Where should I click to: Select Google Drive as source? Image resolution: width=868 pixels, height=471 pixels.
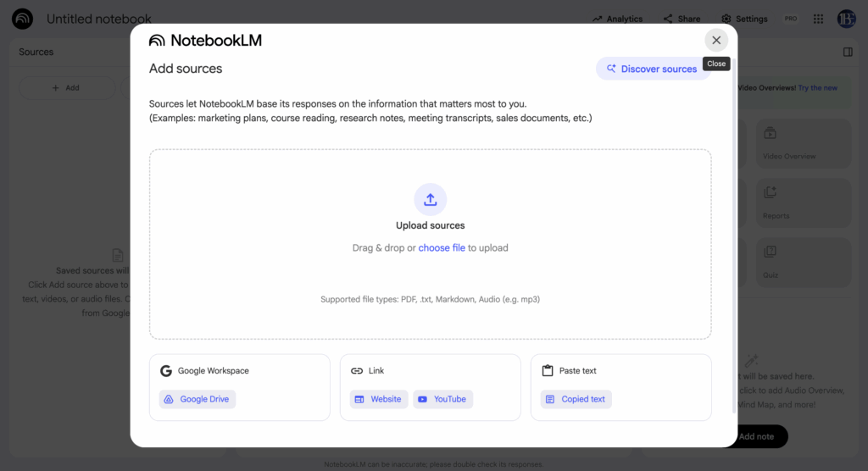197,399
